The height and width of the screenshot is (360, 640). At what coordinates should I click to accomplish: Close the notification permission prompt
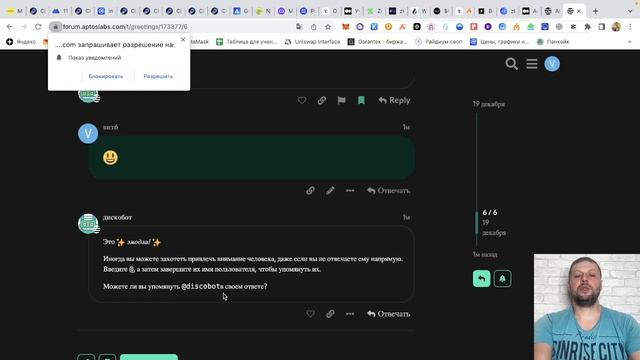[183, 40]
